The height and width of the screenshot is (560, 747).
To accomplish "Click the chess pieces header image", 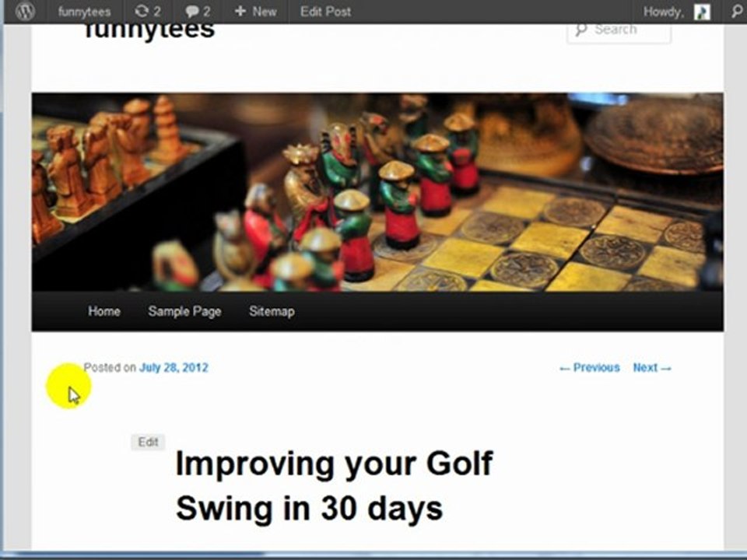I will pyautogui.click(x=377, y=192).
